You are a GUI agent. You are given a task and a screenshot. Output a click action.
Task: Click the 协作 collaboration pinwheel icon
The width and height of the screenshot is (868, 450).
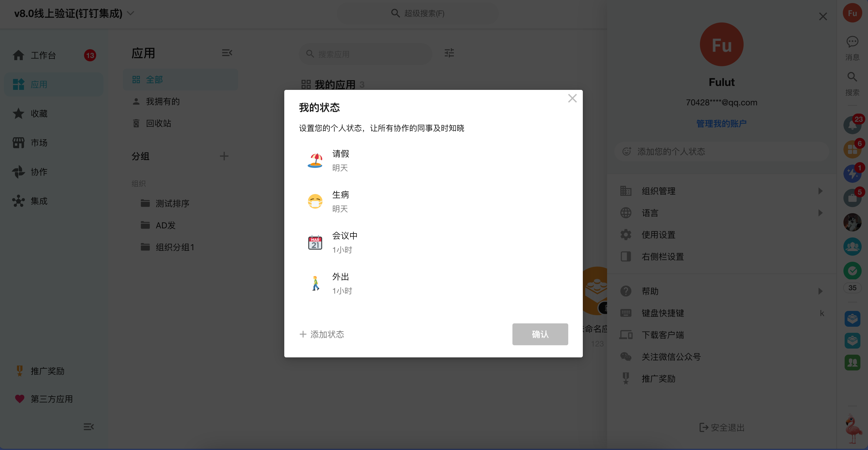tap(19, 172)
